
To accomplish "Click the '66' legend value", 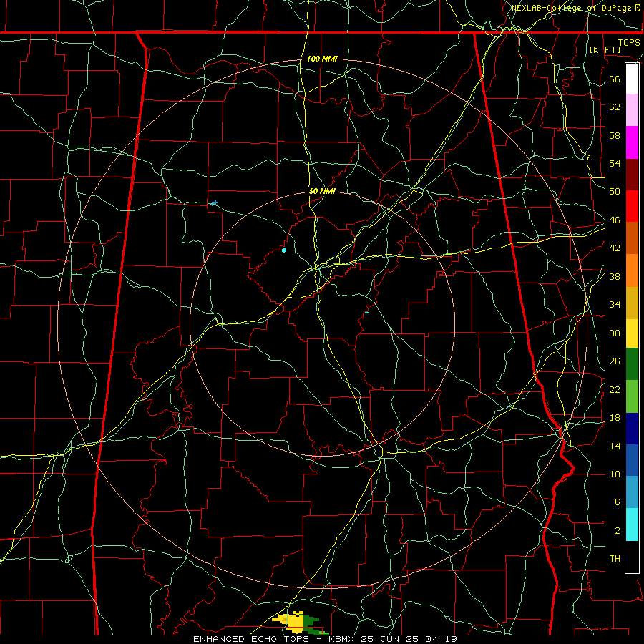I will [615, 79].
